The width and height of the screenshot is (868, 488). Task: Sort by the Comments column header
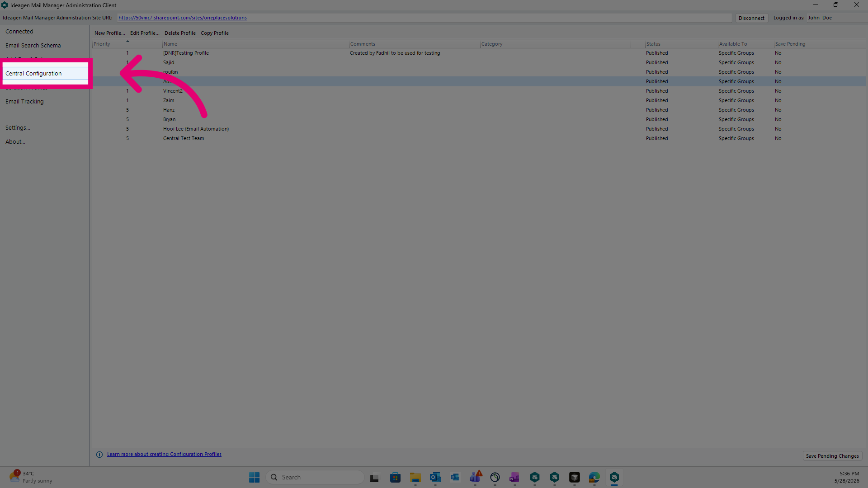tap(415, 44)
